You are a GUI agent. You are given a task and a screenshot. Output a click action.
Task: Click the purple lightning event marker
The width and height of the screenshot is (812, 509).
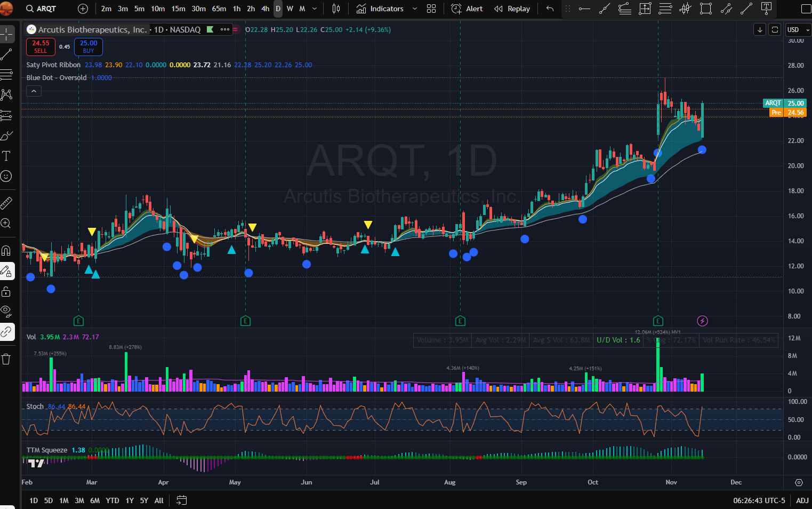(702, 321)
